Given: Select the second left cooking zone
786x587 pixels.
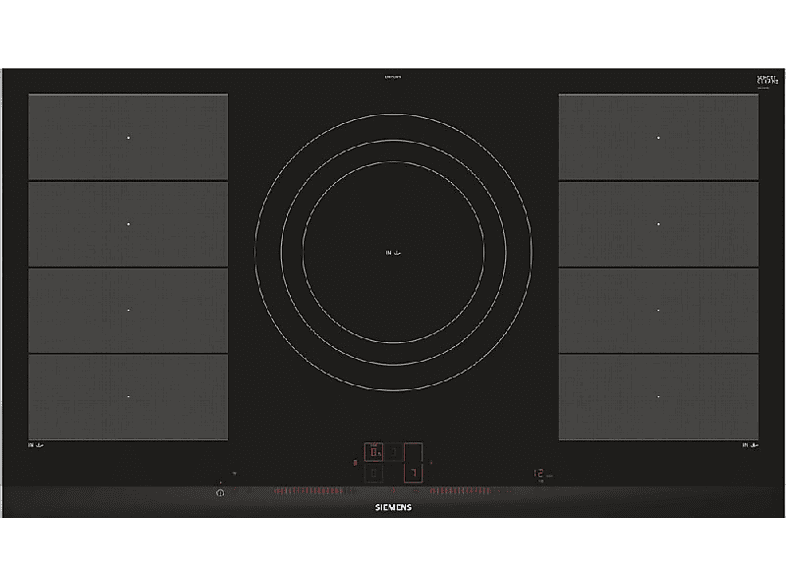Looking at the screenshot, I should [x=128, y=223].
